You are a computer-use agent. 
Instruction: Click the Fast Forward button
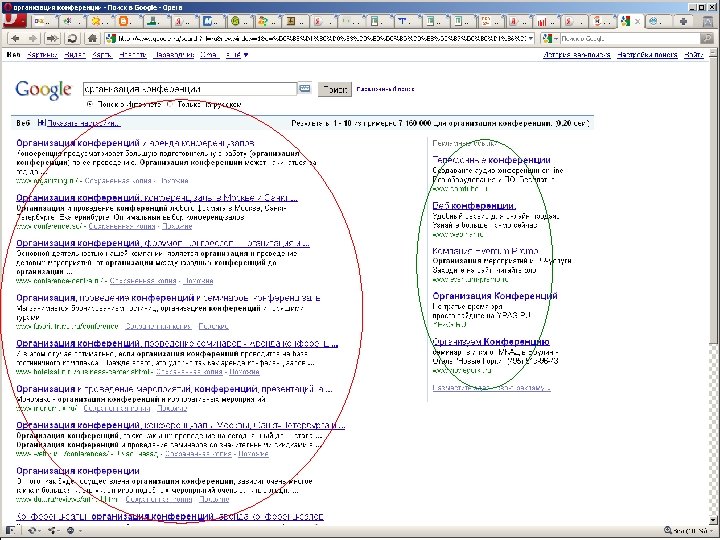pyautogui.click(x=52, y=39)
